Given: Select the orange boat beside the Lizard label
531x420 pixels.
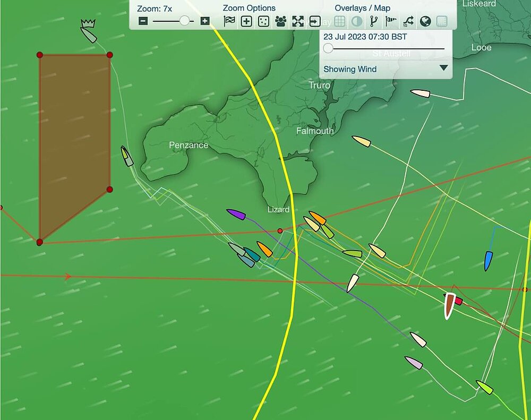Looking at the screenshot, I should click(318, 218).
